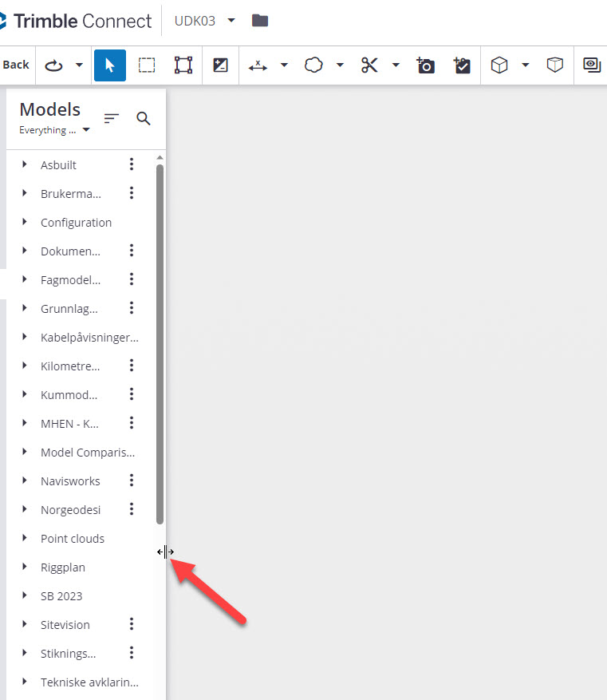Select the measure distance tool

(258, 65)
